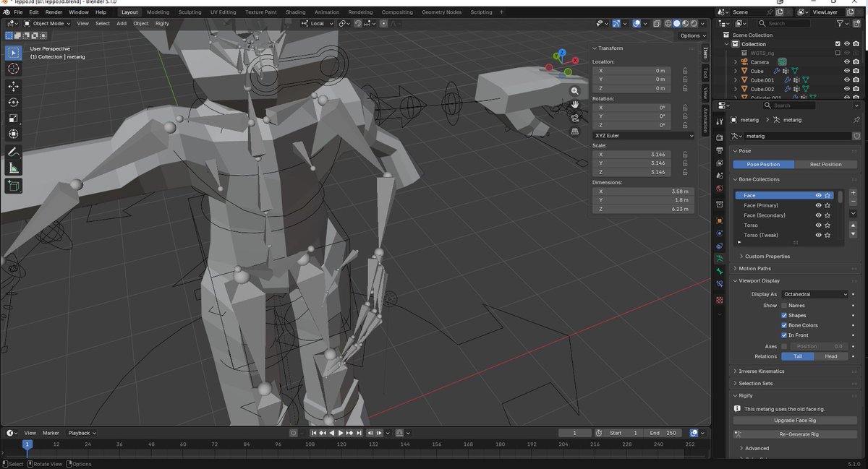The width and height of the screenshot is (868, 469).
Task: Click the viewport zoom magnifier icon
Action: pyautogui.click(x=574, y=91)
